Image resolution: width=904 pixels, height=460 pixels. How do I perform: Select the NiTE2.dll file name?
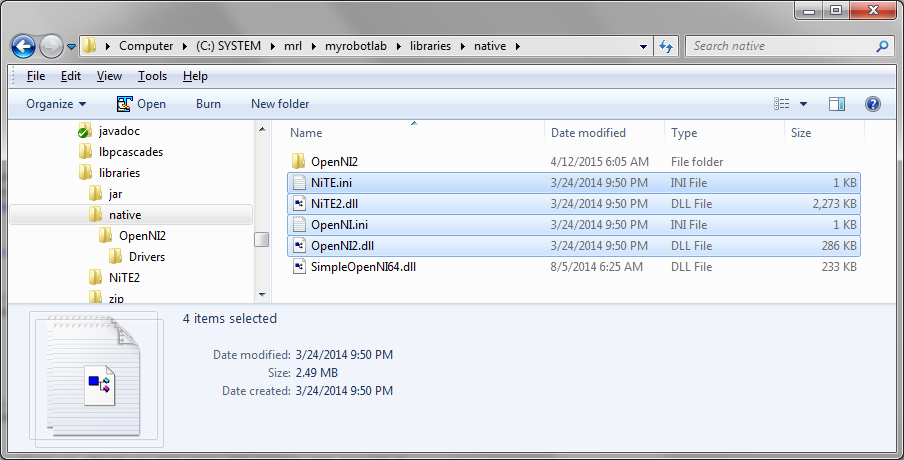tap(334, 203)
